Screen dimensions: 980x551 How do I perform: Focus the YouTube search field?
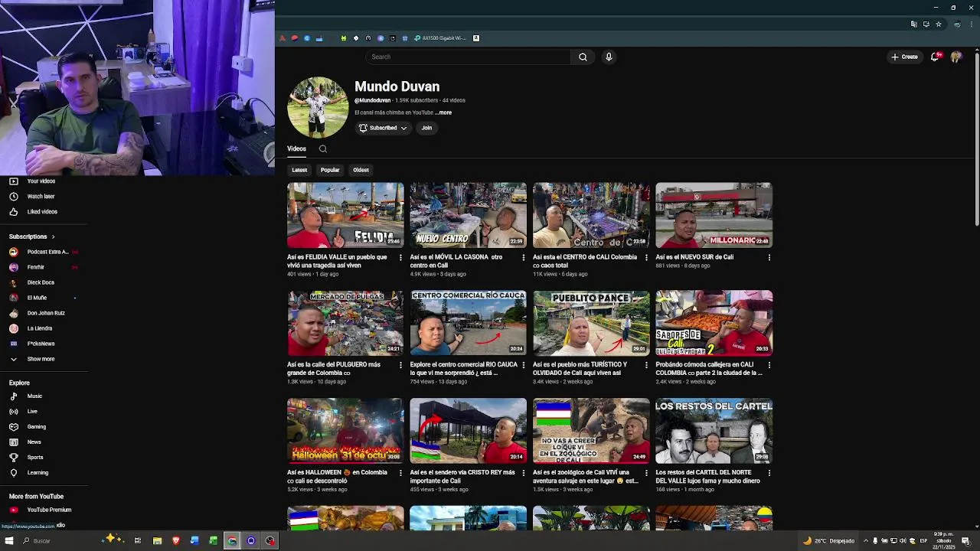(x=469, y=57)
